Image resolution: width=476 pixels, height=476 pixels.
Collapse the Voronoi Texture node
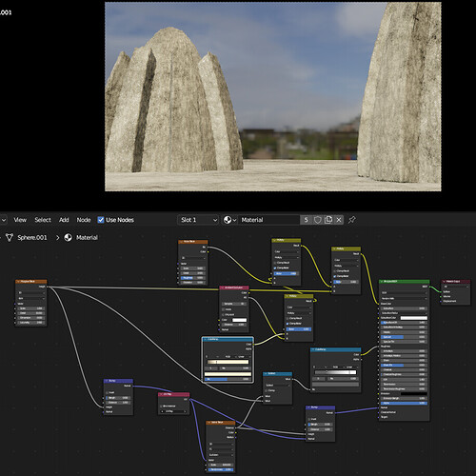coord(208,423)
